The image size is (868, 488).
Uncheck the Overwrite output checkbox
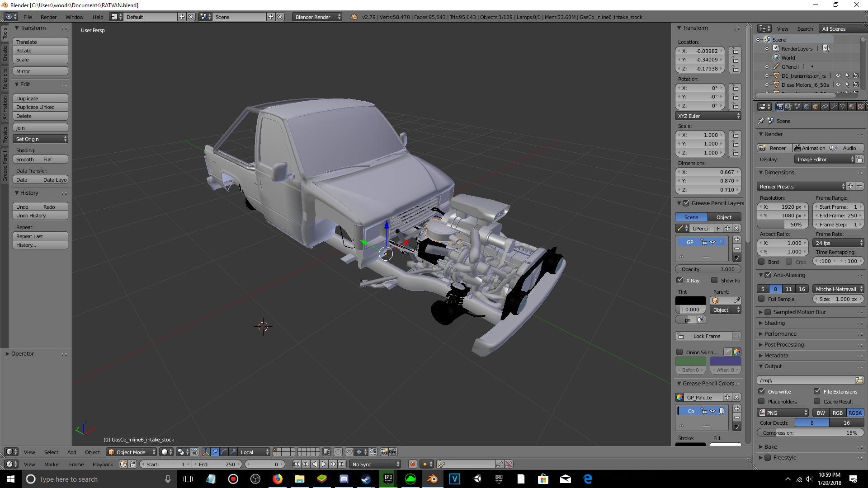[762, 391]
